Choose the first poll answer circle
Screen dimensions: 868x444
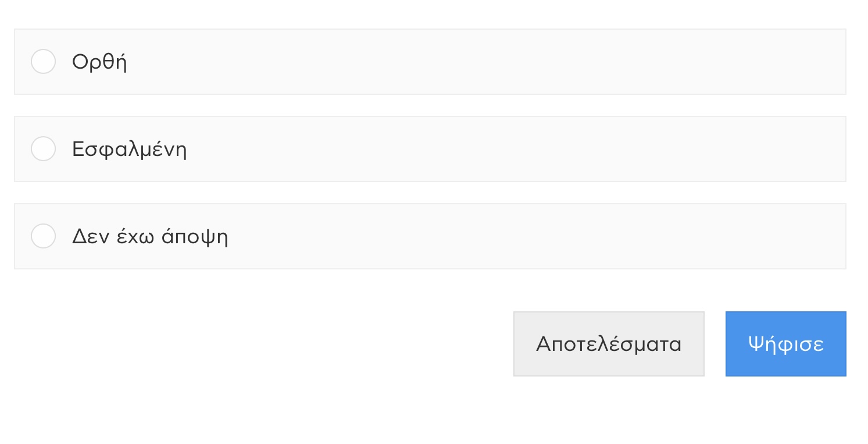pyautogui.click(x=43, y=62)
